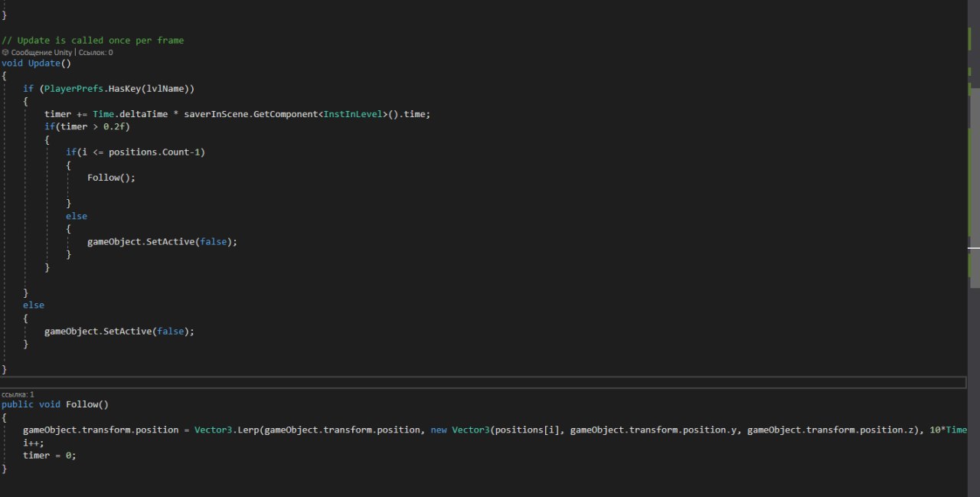Open "ссылка: 1" references above Follow method
Viewport: 980px width, 497px height.
[18, 394]
